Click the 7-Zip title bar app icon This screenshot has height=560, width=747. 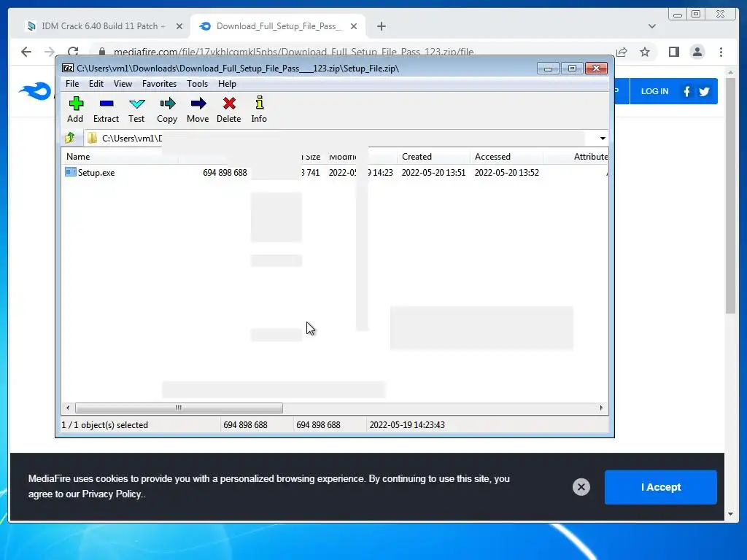pyautogui.click(x=68, y=68)
